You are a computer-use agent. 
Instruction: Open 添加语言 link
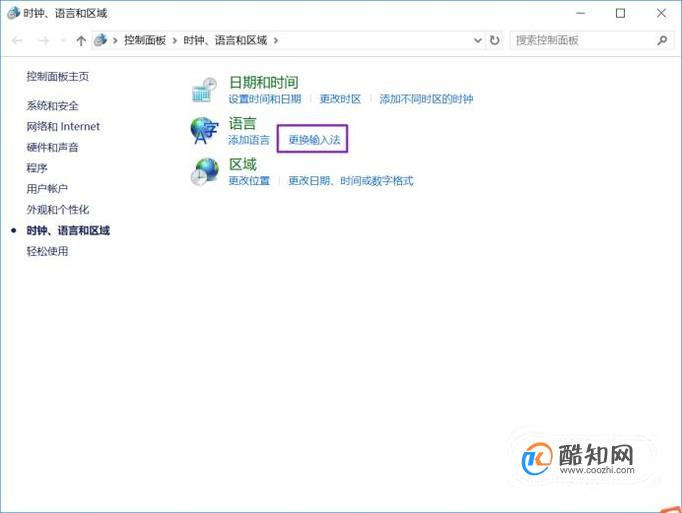pos(249,140)
